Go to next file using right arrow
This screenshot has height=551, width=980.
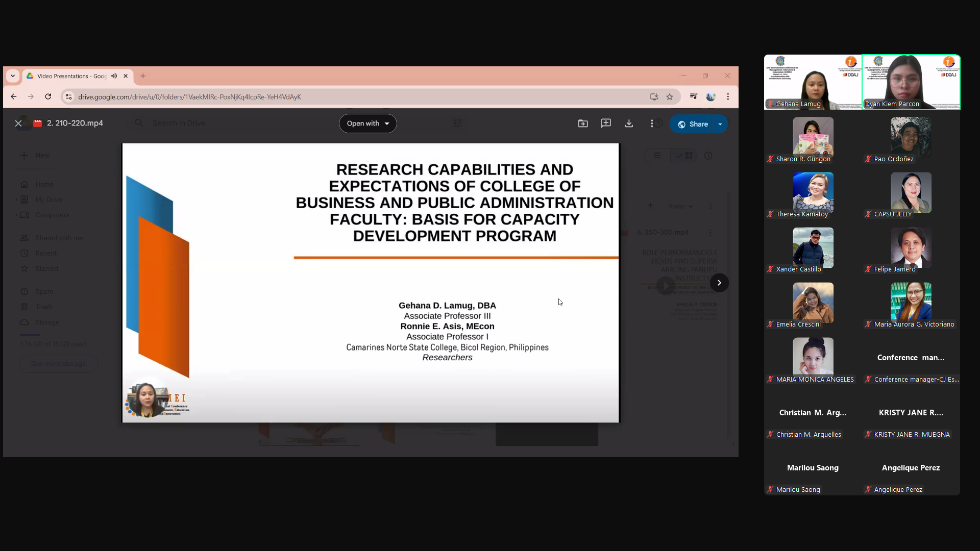(719, 283)
